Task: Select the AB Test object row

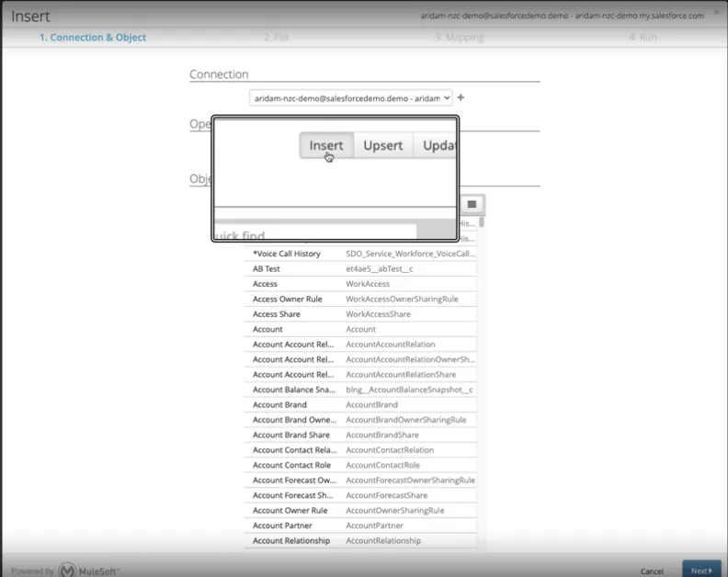Action: pyautogui.click(x=360, y=269)
